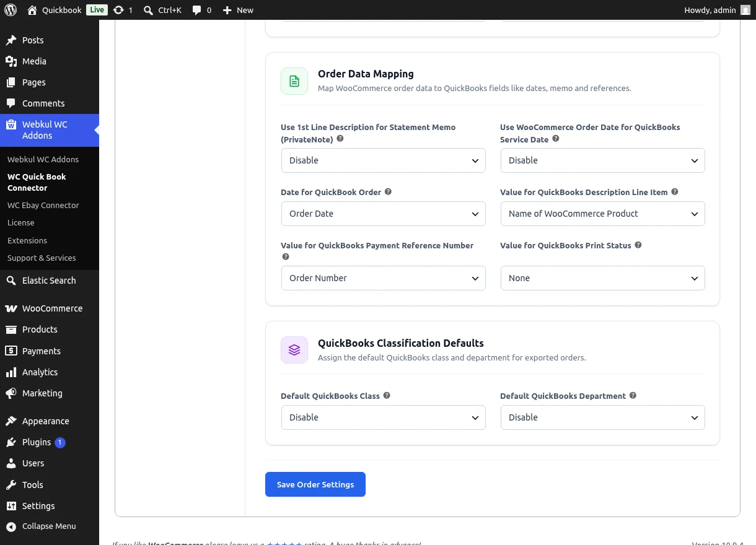Viewport: 756px width, 545px height.
Task: Open the Payments menu
Action: 50,351
